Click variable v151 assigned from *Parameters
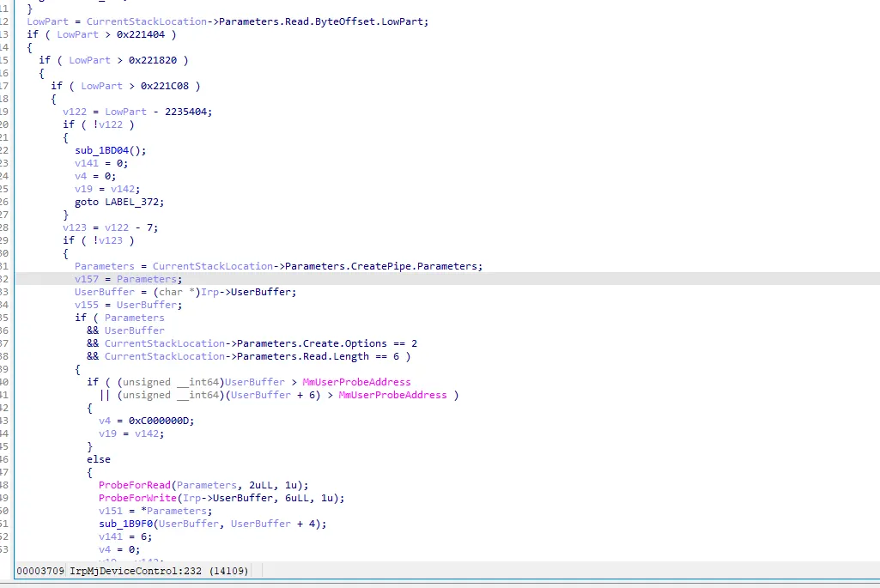 (x=111, y=511)
